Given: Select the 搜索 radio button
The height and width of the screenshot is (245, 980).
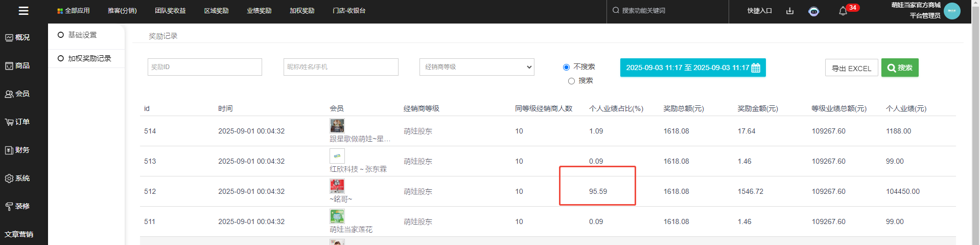Looking at the screenshot, I should coord(571,81).
